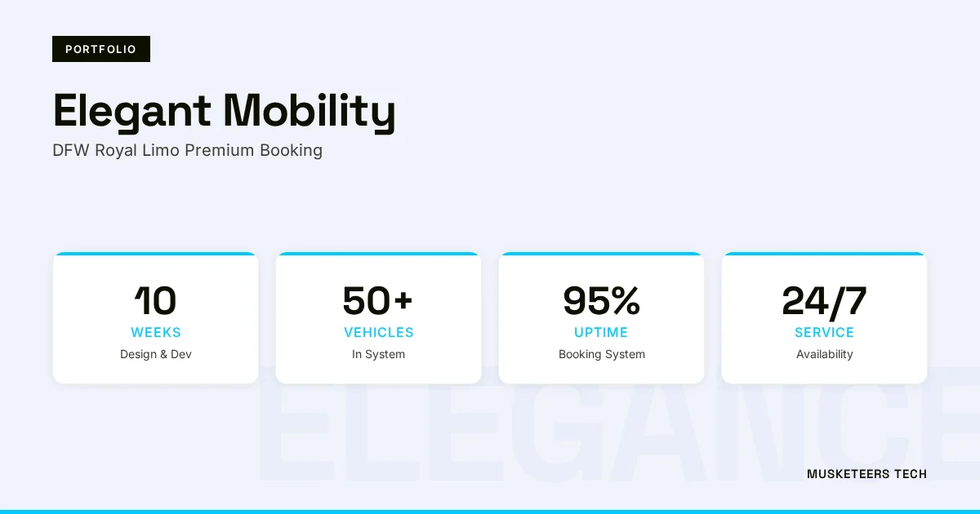Click the 24/7 statistic
This screenshot has height=514, width=980.
pos(825,301)
